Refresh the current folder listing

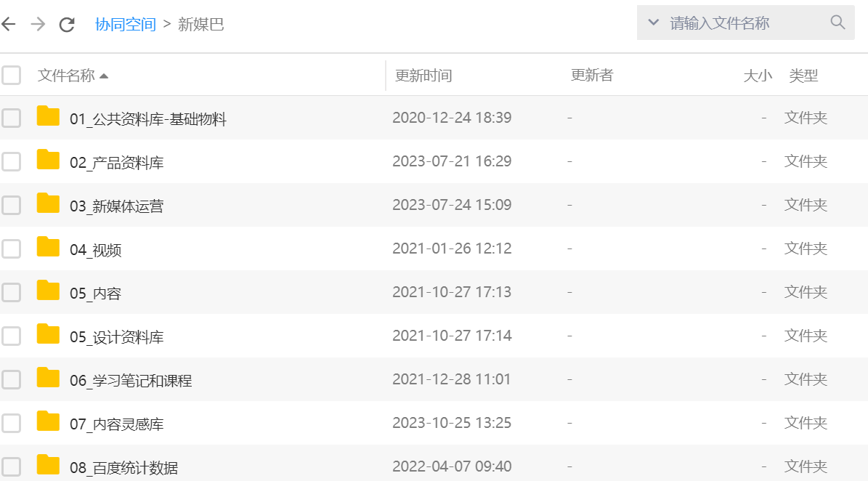click(67, 24)
